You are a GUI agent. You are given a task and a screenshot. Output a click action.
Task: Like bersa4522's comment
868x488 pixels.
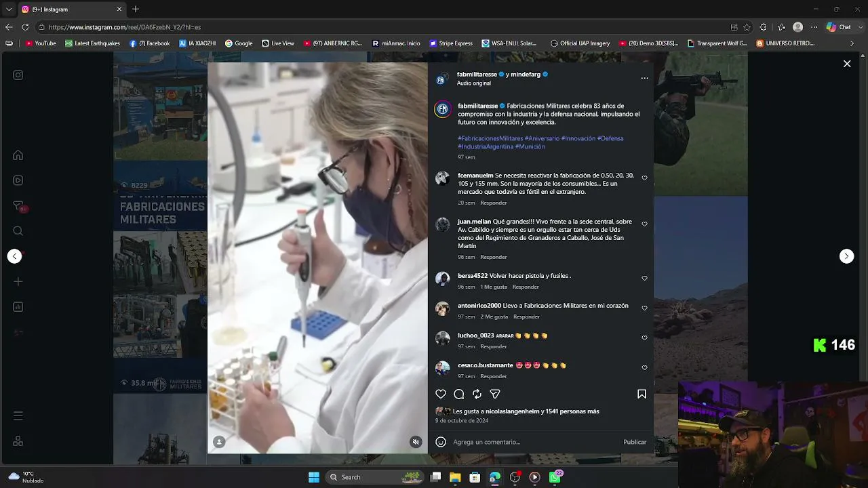644,279
